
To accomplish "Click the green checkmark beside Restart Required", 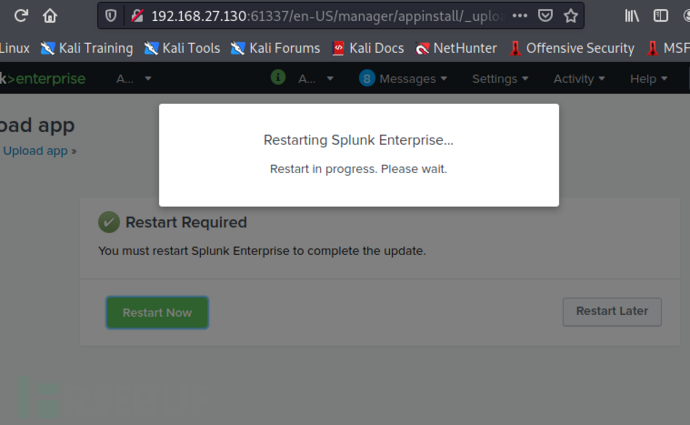I will [x=109, y=222].
